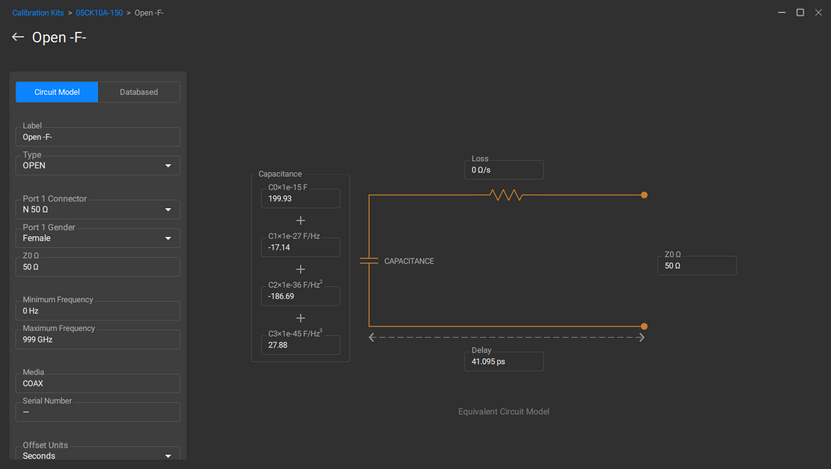The width and height of the screenshot is (831, 469).
Task: Click the capacitor symbol in the circuit
Action: tap(369, 261)
